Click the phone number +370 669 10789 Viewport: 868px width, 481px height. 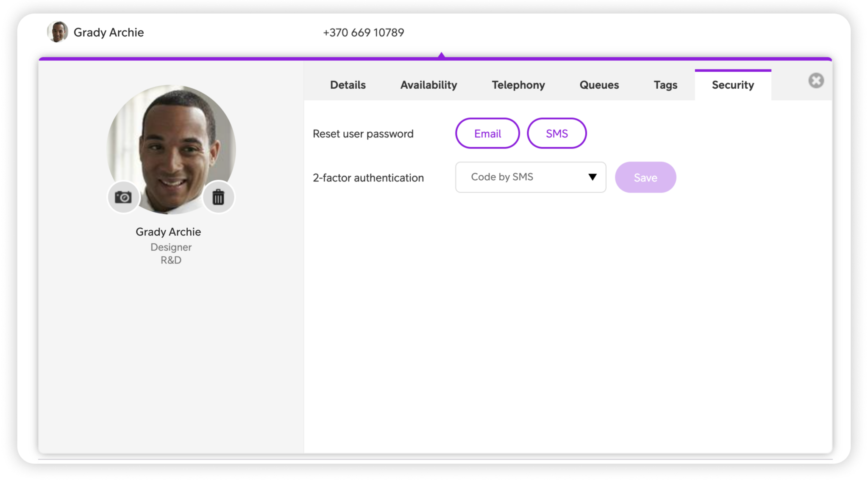click(364, 32)
